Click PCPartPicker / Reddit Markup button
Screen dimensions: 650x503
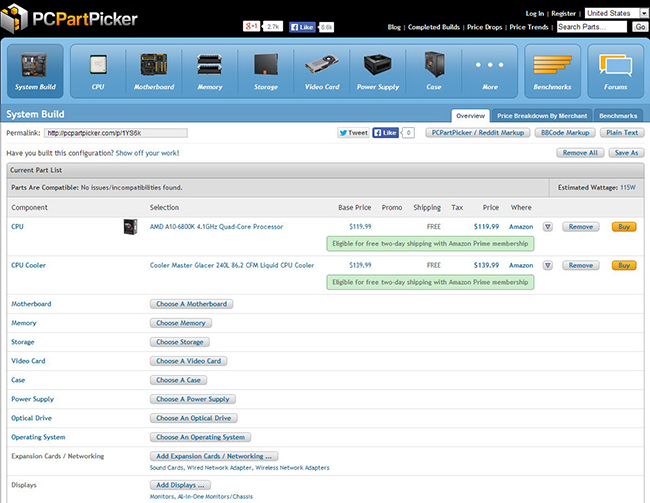pyautogui.click(x=478, y=133)
